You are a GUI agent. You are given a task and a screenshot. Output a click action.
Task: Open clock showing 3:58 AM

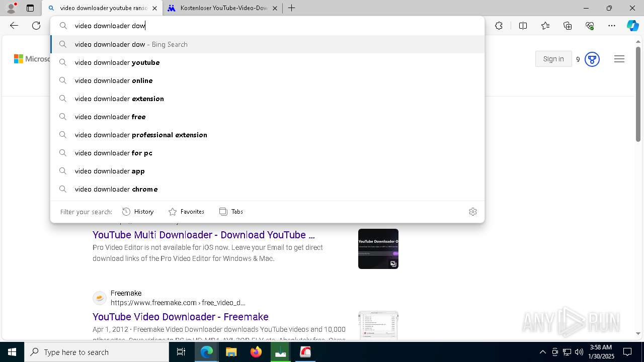pos(600,352)
